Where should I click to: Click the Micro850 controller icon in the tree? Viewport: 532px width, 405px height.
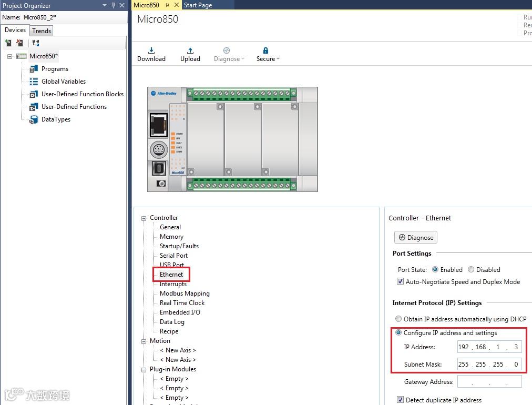point(22,56)
